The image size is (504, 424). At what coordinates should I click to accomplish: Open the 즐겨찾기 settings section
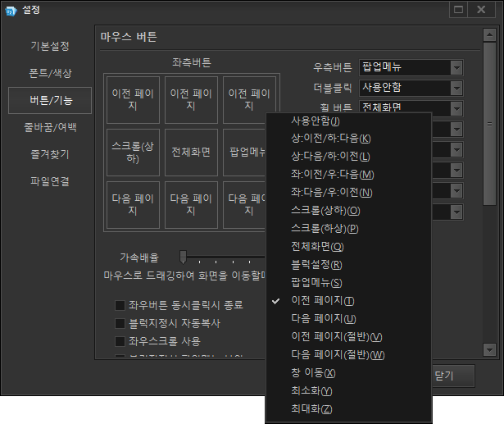click(50, 154)
